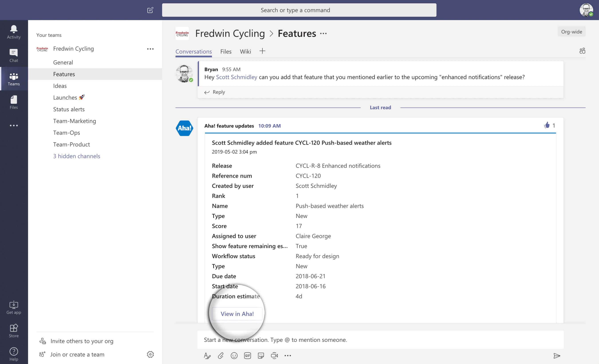Expand more apps ellipsis in left rail
The image size is (599, 364).
(14, 126)
